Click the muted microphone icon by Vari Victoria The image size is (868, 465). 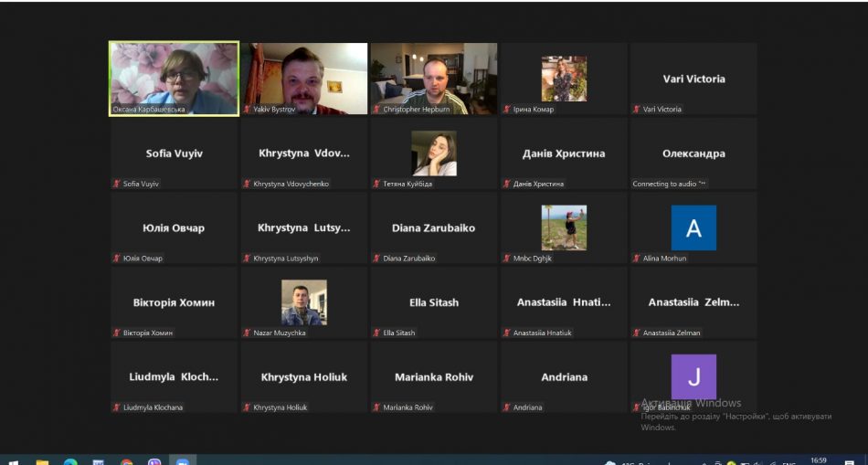tap(637, 110)
